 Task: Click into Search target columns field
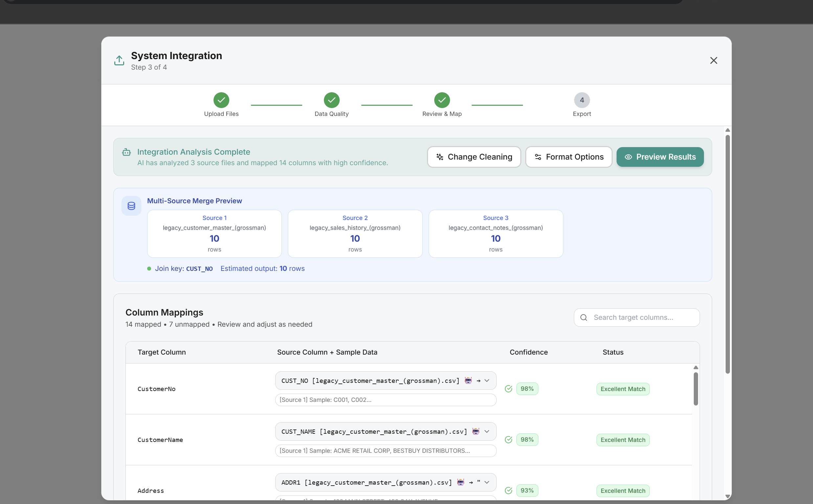pos(642,317)
